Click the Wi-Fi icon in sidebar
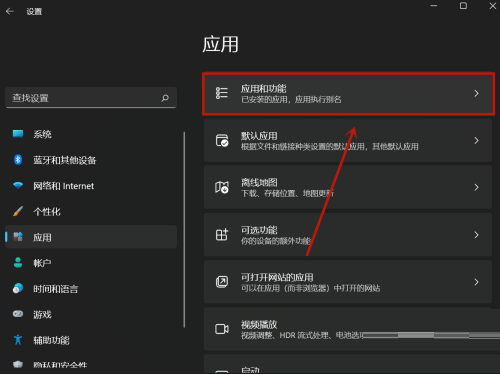The image size is (500, 374). (x=18, y=185)
